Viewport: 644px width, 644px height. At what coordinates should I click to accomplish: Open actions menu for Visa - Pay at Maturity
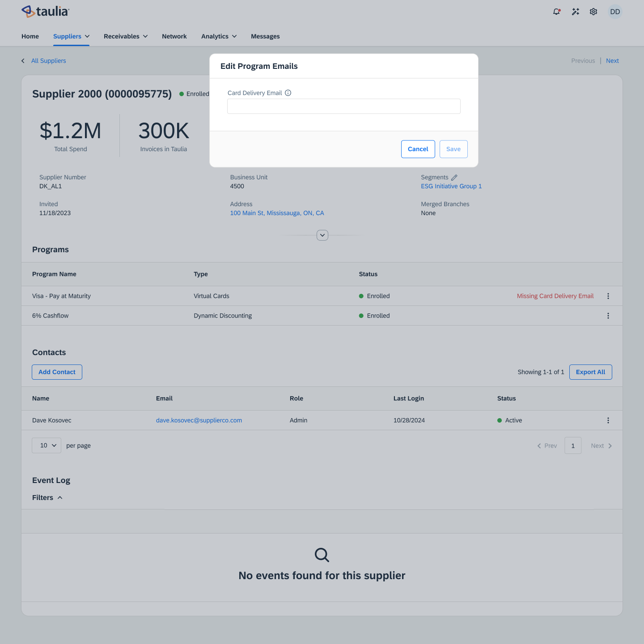pyautogui.click(x=608, y=296)
